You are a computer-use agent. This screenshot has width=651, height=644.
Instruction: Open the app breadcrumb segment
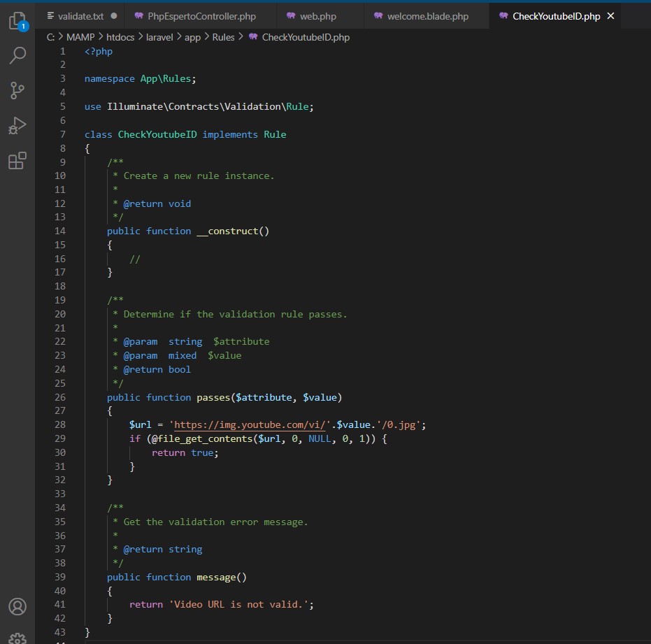[193, 37]
